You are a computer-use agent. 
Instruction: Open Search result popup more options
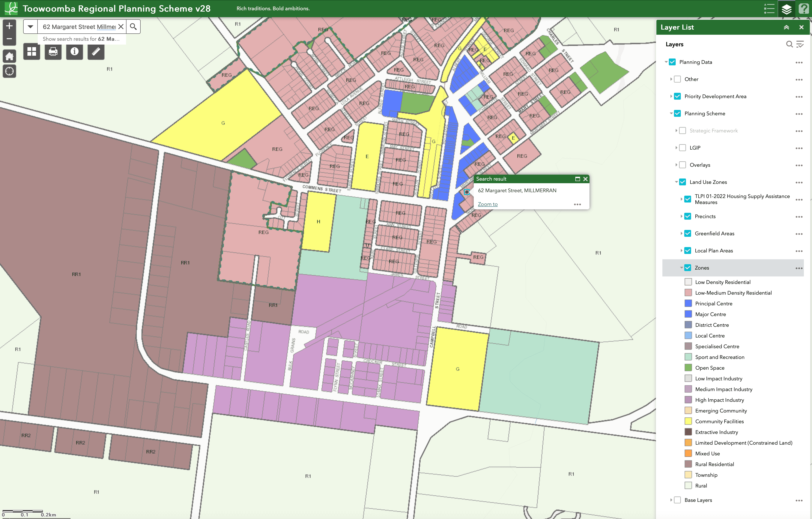(577, 204)
